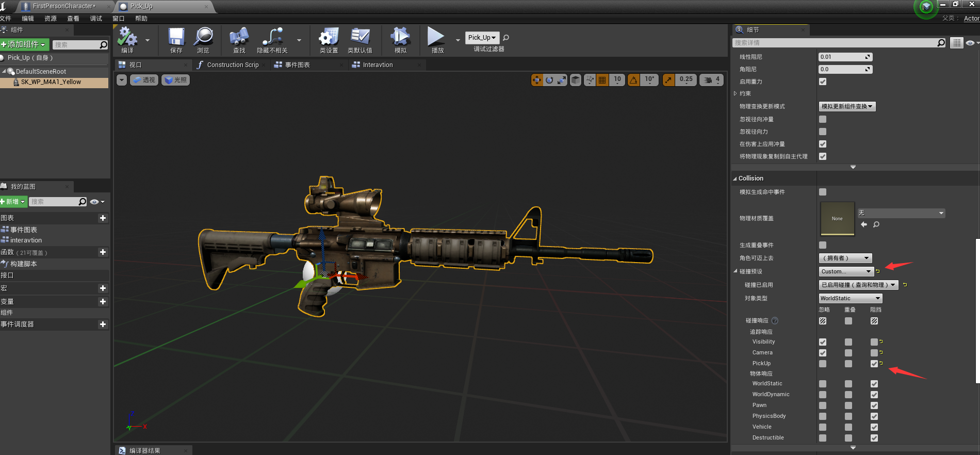This screenshot has height=455, width=980.
Task: Compile the blueprint with 编译 button
Action: point(127,40)
